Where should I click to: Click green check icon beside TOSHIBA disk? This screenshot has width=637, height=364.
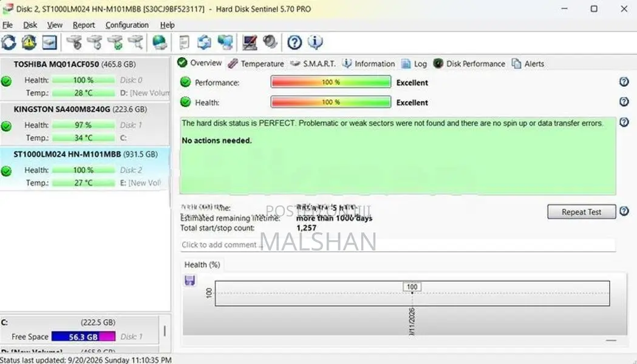coord(6,81)
